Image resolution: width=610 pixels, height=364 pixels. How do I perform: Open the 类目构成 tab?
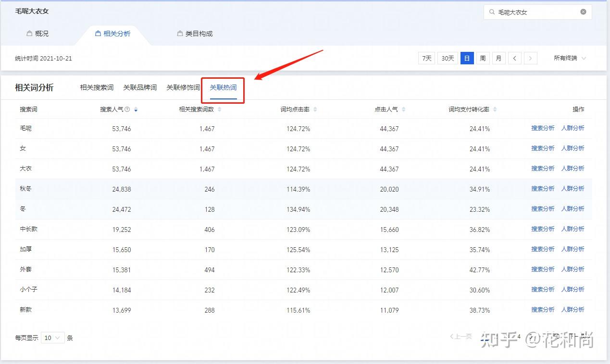coord(195,34)
